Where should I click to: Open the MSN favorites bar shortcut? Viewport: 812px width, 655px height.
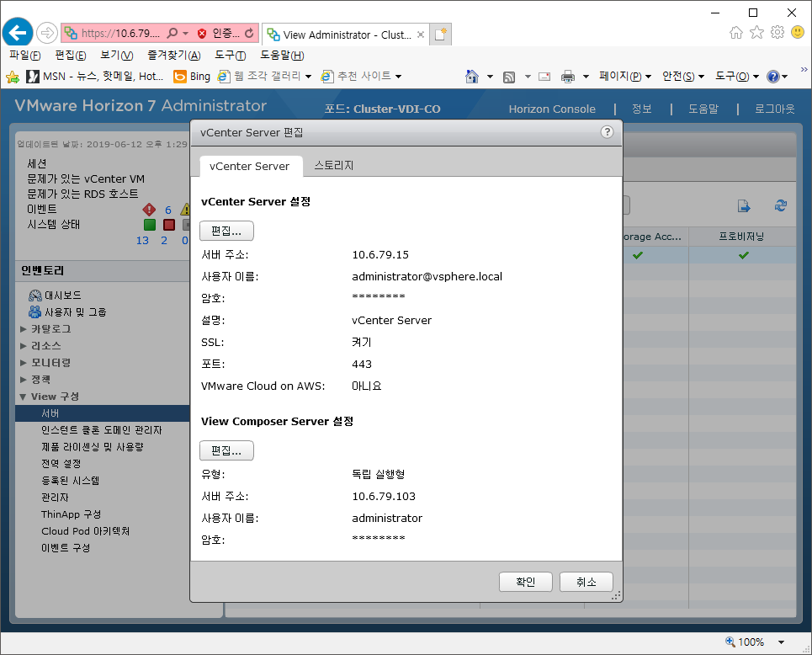(x=95, y=77)
